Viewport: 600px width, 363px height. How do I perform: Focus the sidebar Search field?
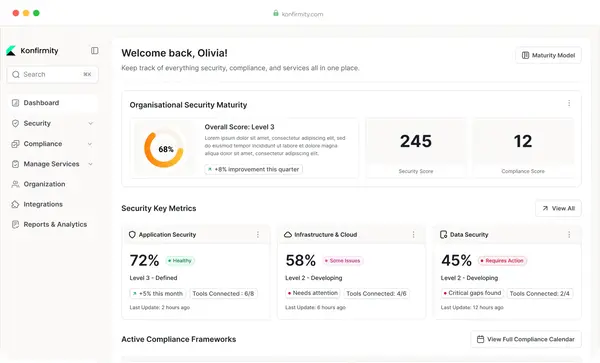point(52,74)
